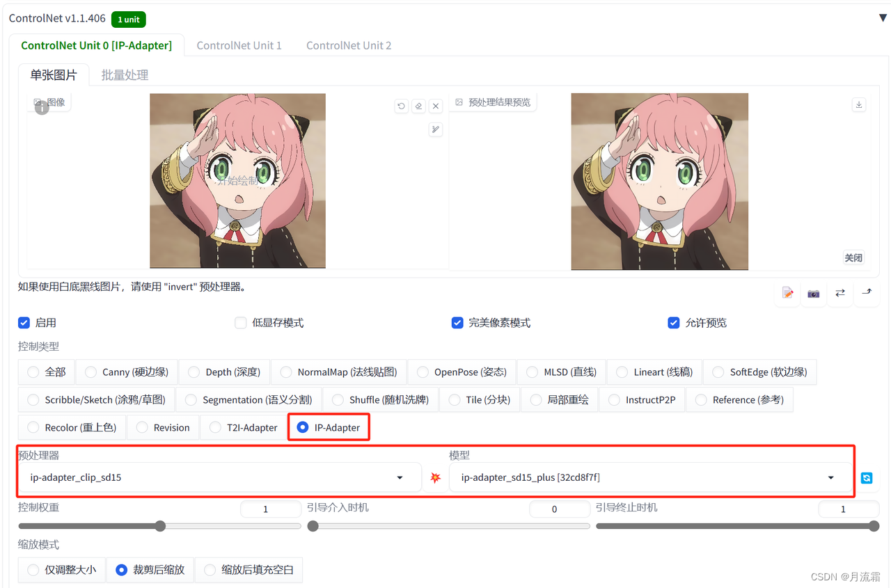This screenshot has width=891, height=588.
Task: Select InstructP2P control type
Action: pos(642,400)
